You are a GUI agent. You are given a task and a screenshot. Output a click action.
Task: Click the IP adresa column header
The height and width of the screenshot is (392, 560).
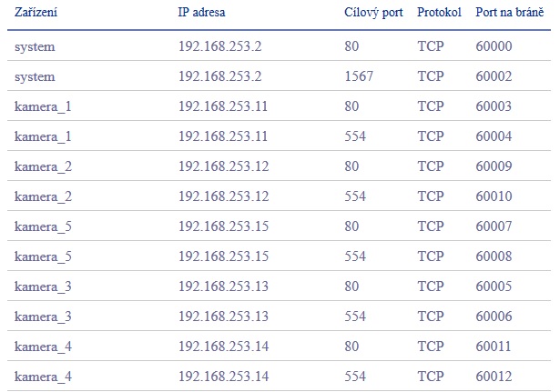click(201, 13)
